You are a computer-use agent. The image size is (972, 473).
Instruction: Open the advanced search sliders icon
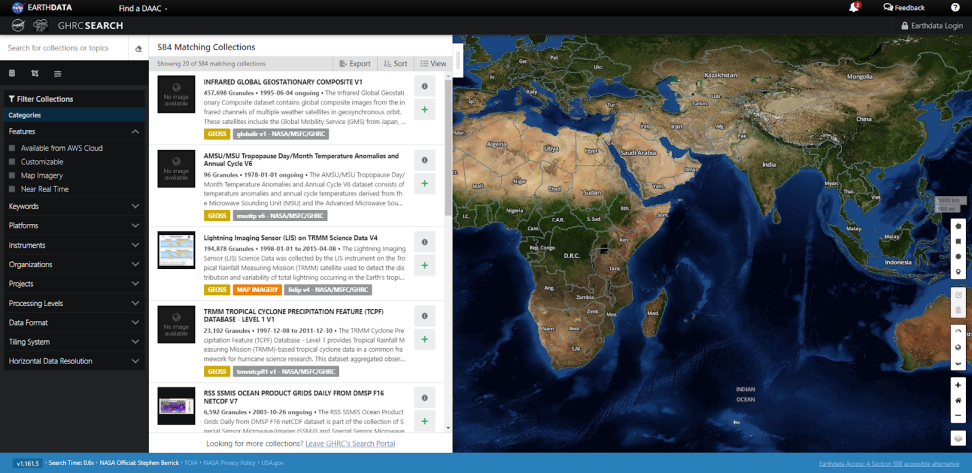point(58,73)
